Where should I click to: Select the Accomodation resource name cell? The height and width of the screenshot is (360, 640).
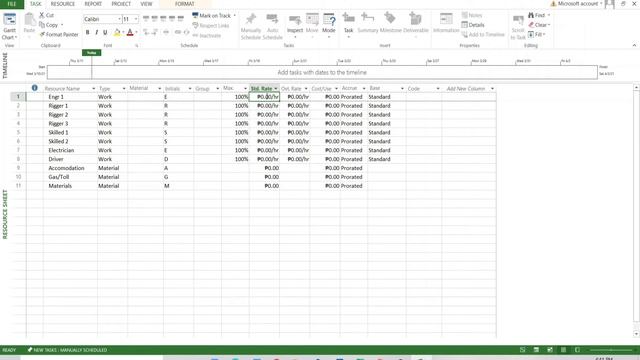[x=70, y=168]
